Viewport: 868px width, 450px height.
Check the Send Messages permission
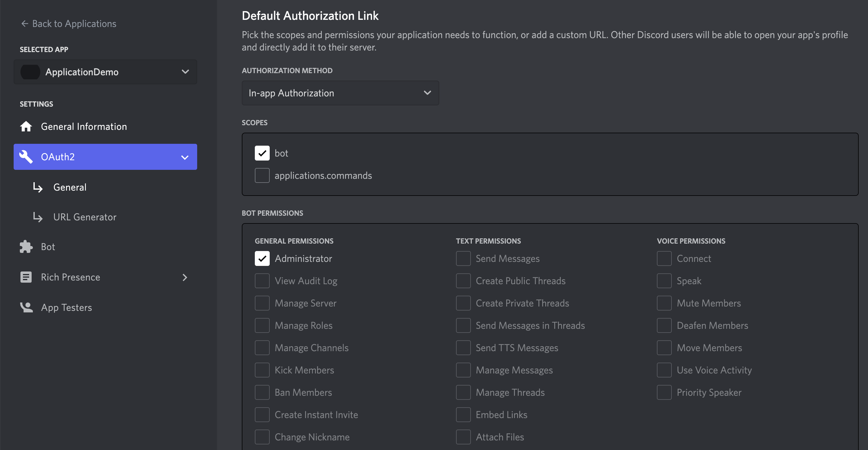(463, 259)
